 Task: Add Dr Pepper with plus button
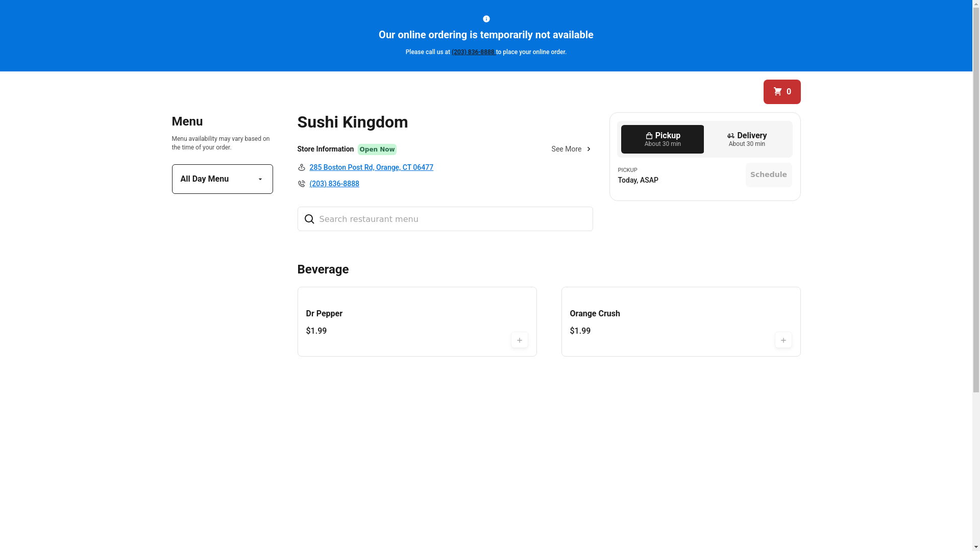point(519,340)
